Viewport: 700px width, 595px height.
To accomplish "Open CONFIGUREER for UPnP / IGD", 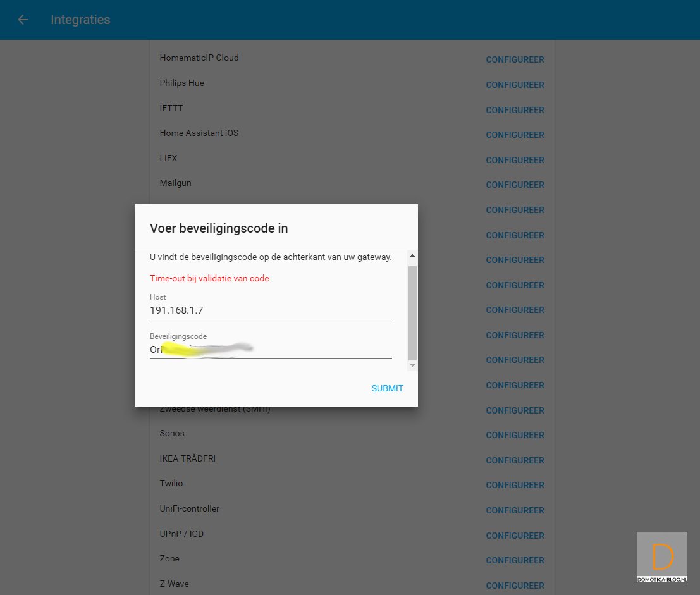I will (x=515, y=536).
